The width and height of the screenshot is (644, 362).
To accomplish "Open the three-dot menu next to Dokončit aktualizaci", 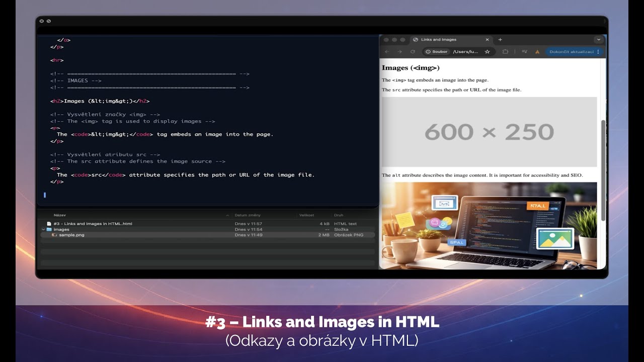I will [598, 52].
